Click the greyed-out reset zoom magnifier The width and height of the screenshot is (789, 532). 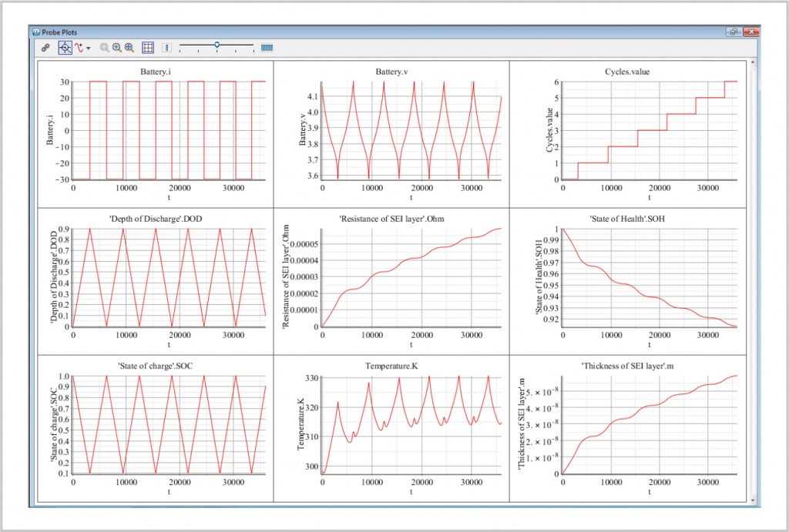105,48
